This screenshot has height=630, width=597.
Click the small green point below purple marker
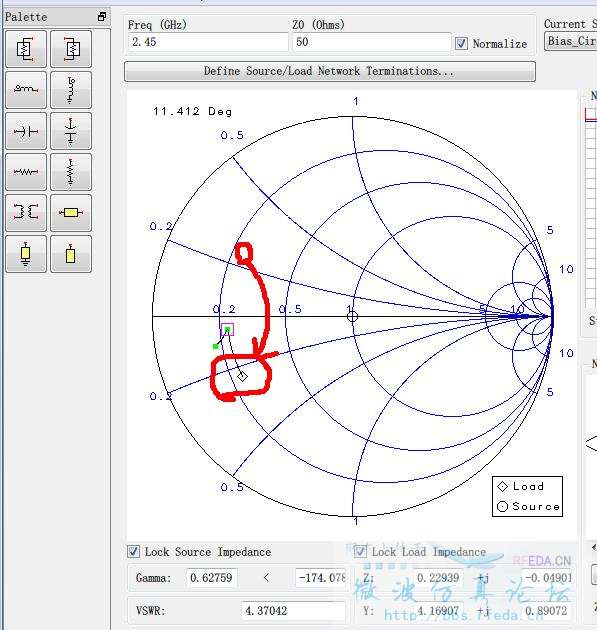pyautogui.click(x=216, y=346)
